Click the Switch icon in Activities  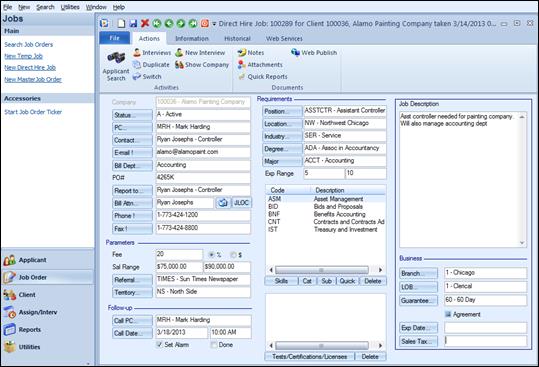coord(137,77)
